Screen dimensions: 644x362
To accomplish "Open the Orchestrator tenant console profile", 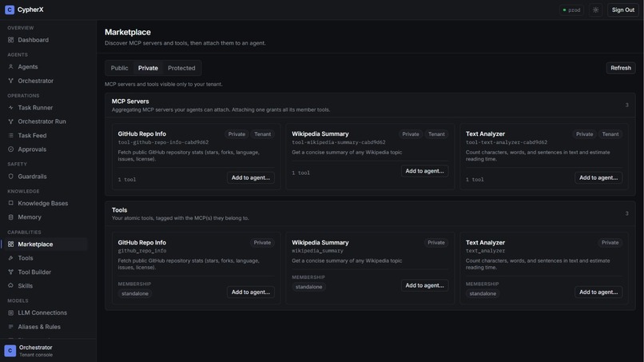I will (x=48, y=351).
